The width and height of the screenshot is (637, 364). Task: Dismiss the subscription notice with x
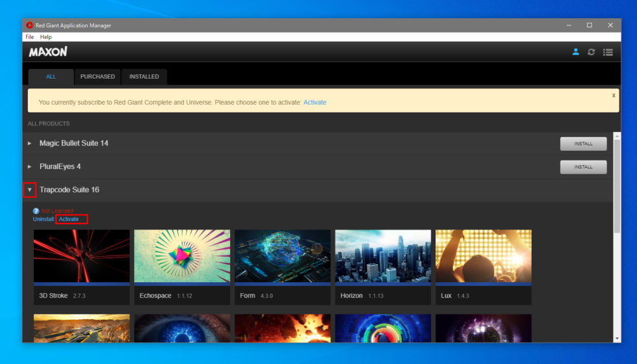614,96
